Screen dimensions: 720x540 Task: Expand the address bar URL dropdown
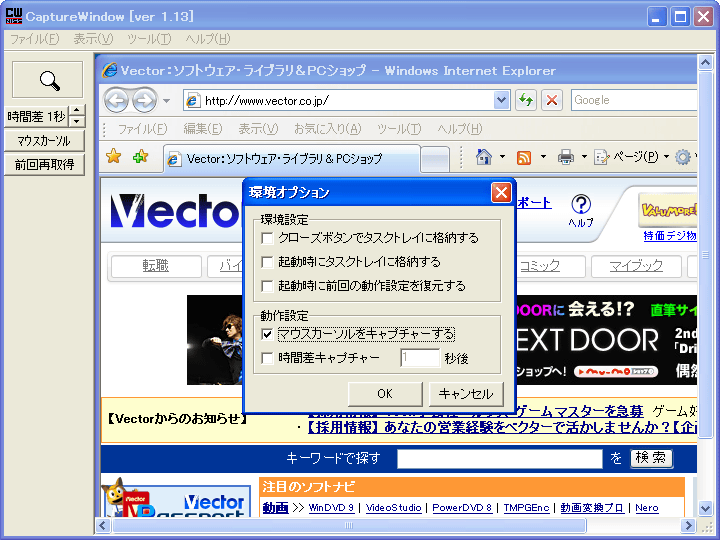(501, 100)
